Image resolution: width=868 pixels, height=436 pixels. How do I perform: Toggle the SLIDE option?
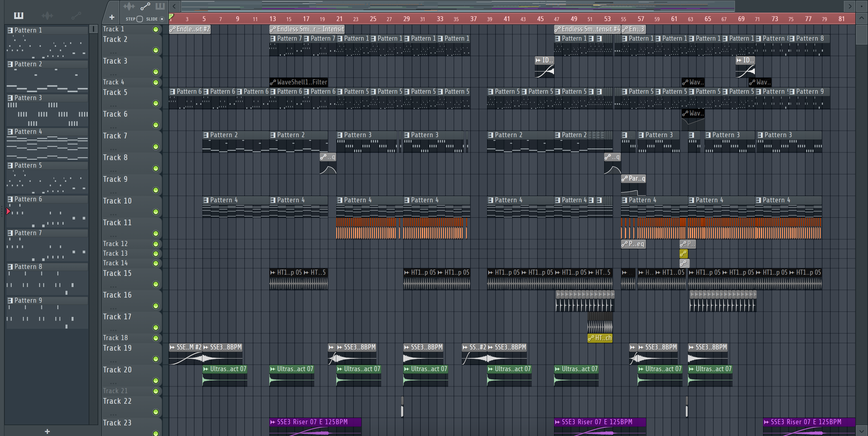(x=162, y=19)
